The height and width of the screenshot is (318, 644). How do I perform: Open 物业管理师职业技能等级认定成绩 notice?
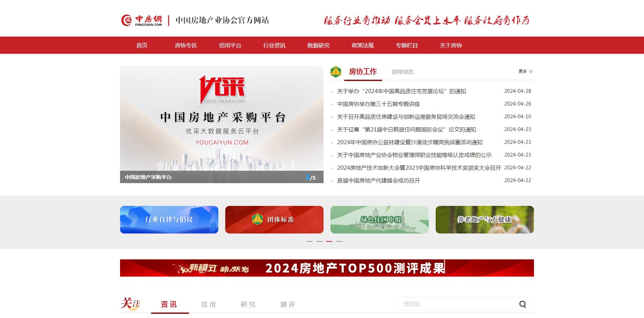[414, 155]
